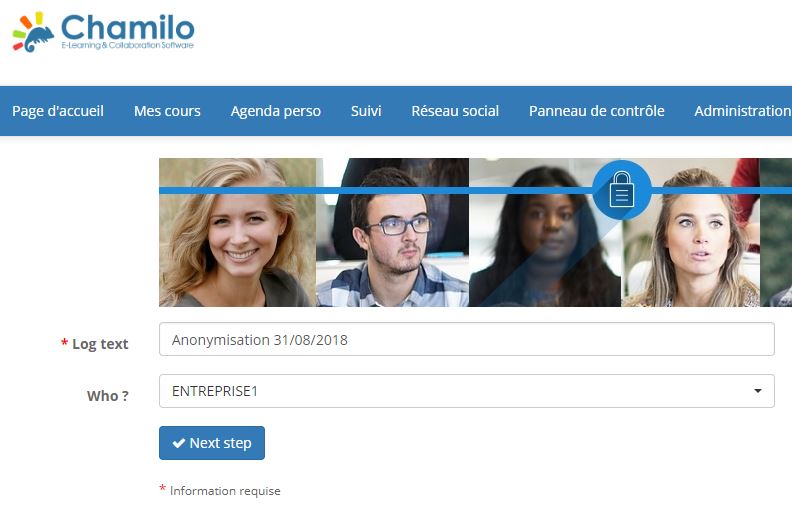The width and height of the screenshot is (792, 522).
Task: Click the checkmark icon in Next step
Action: (179, 443)
